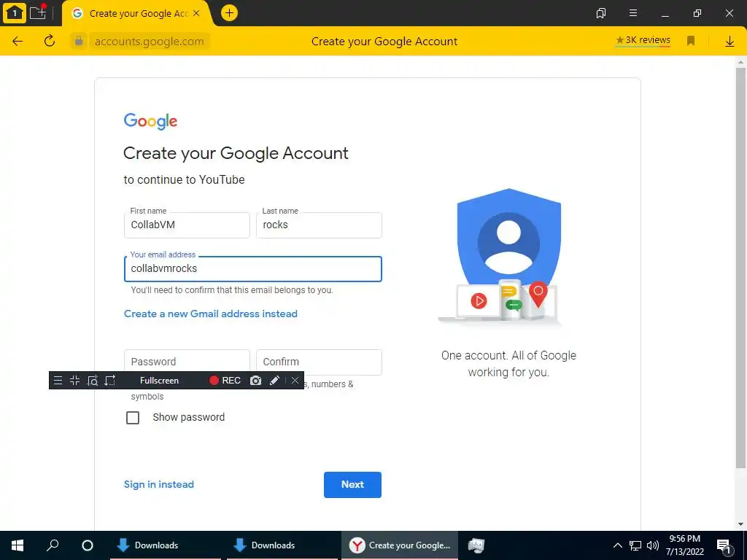The height and width of the screenshot is (560, 747).
Task: Open the monitor app taskbar icon
Action: pyautogui.click(x=476, y=545)
